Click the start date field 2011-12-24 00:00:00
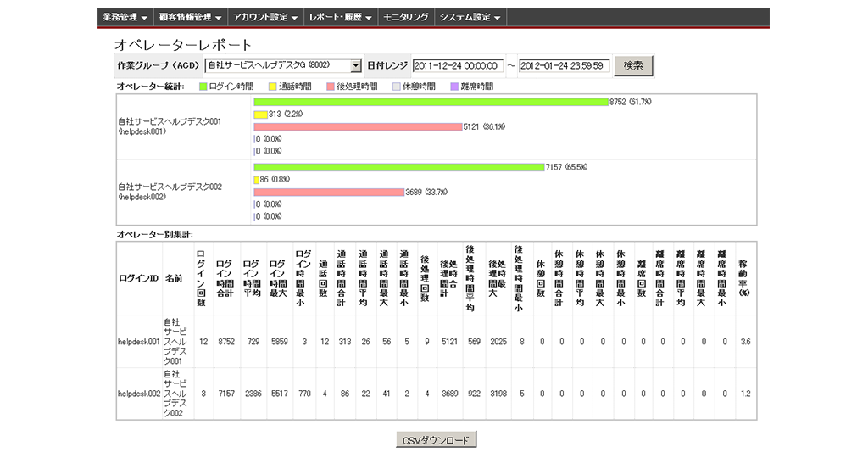868x458 pixels. [x=458, y=66]
